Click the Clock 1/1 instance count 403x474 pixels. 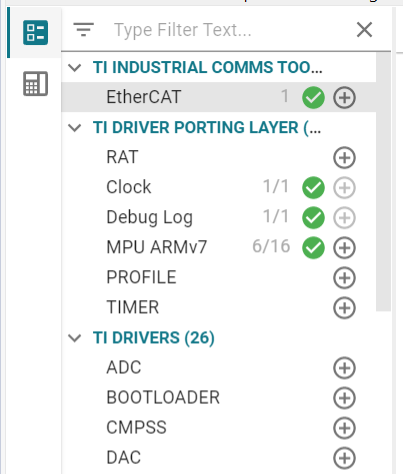click(276, 186)
